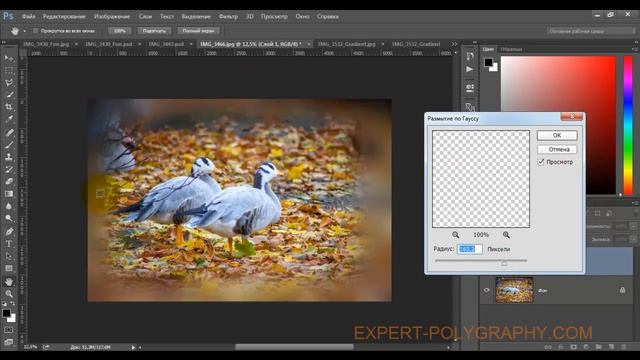640x360 pixels.
Task: Click the Подогнать button
Action: coord(154,31)
